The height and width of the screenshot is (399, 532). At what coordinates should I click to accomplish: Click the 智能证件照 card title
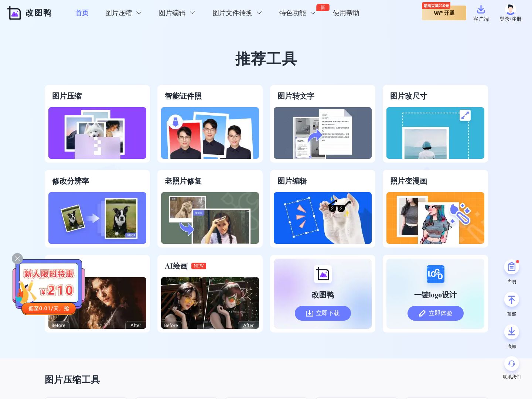[x=183, y=96]
